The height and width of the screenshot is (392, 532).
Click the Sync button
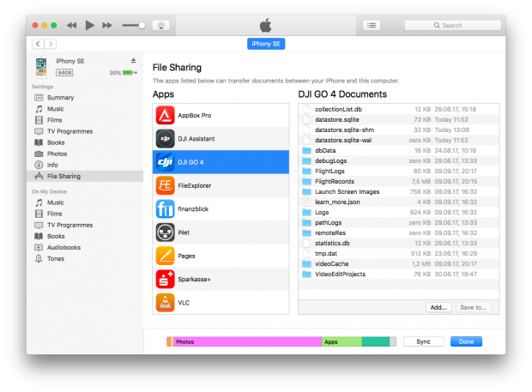click(423, 341)
